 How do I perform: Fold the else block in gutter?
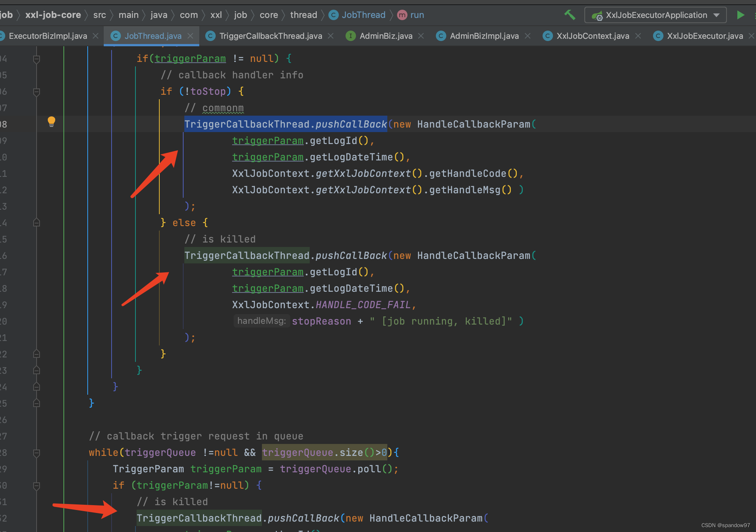(37, 223)
